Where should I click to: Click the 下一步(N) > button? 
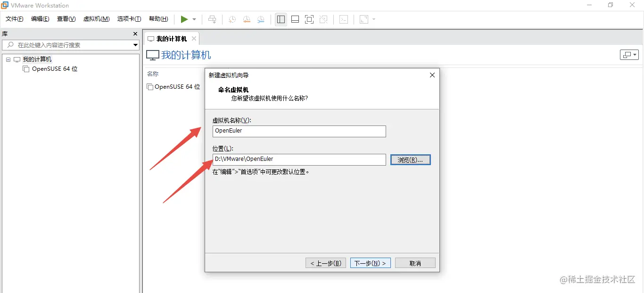[x=370, y=263]
